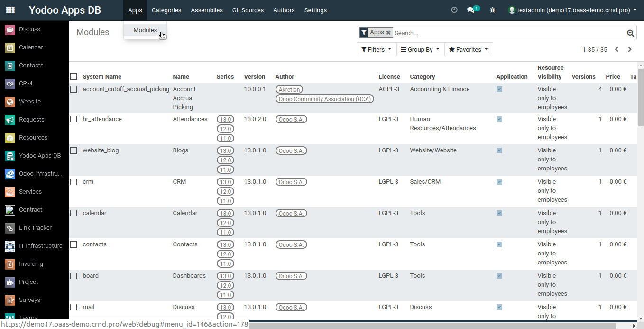Open Invoicing app icon in sidebar

[x=10, y=264]
